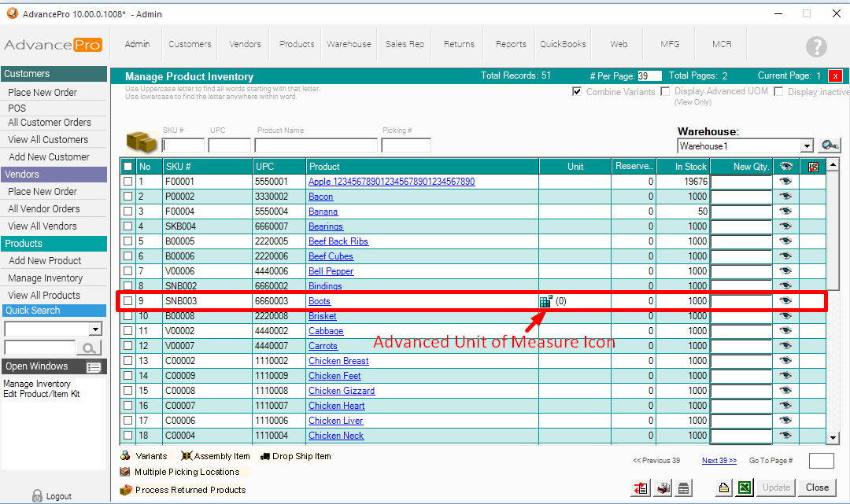Toggle the Combine Variants checkbox
Image resolution: width=850 pixels, height=504 pixels.
tap(577, 92)
